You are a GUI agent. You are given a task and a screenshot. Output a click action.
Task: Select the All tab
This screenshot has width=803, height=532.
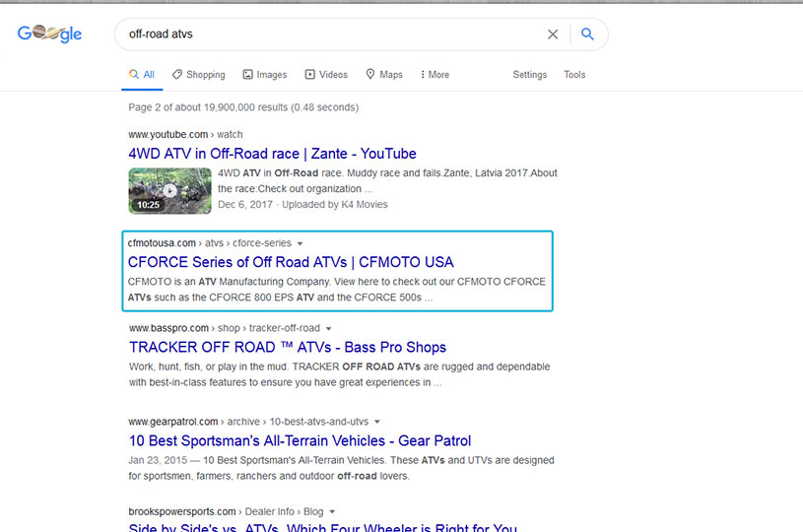[142, 75]
